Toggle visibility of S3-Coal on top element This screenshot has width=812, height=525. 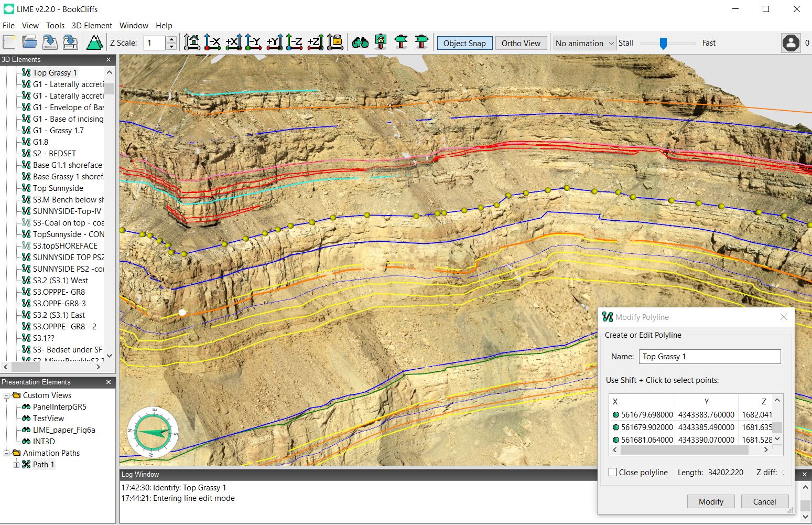26,222
